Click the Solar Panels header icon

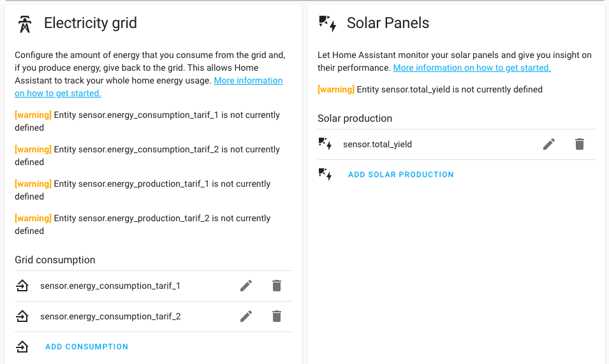click(x=328, y=24)
